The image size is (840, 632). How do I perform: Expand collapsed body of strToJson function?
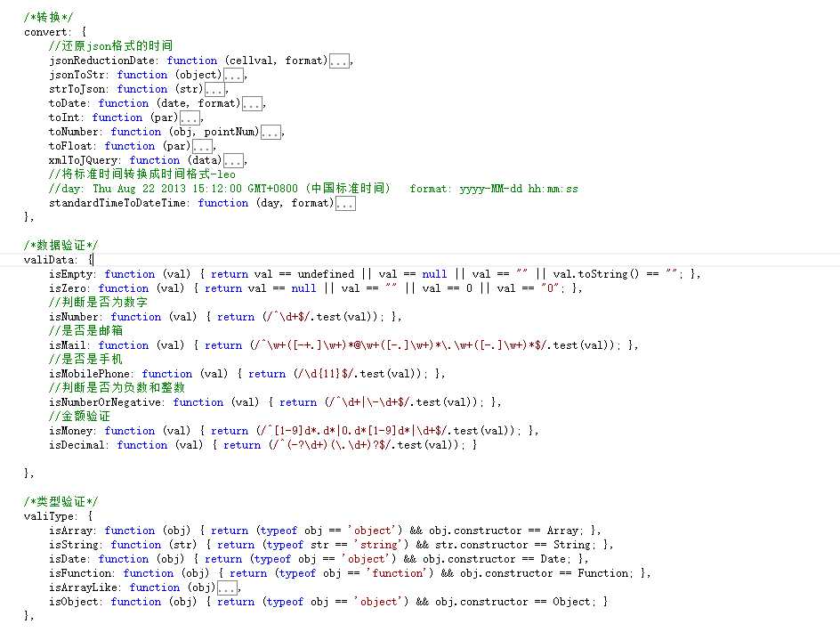[x=214, y=90]
